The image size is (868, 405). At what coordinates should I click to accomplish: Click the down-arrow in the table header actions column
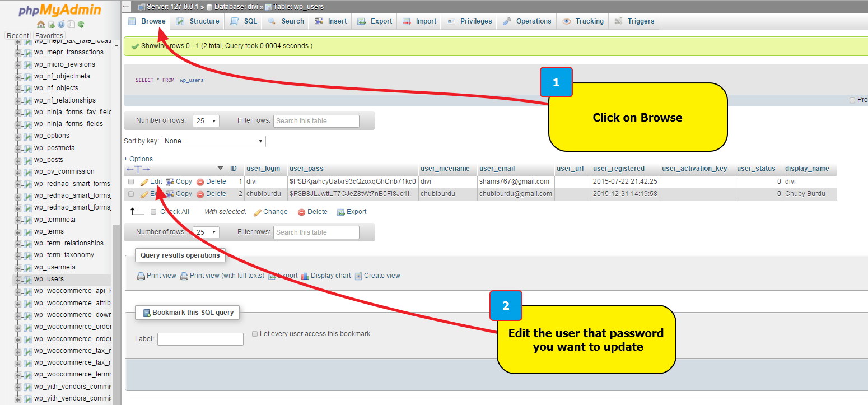(220, 169)
